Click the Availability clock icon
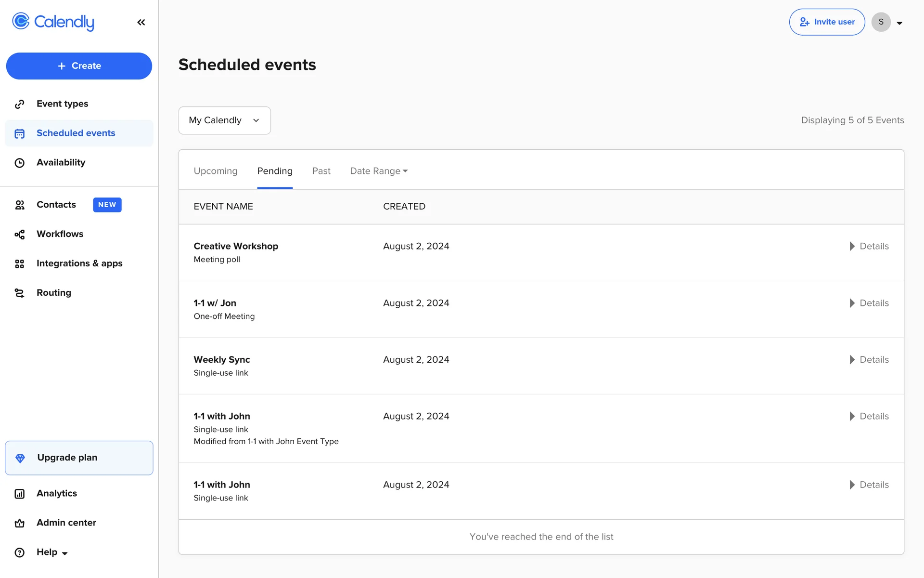 pos(20,163)
